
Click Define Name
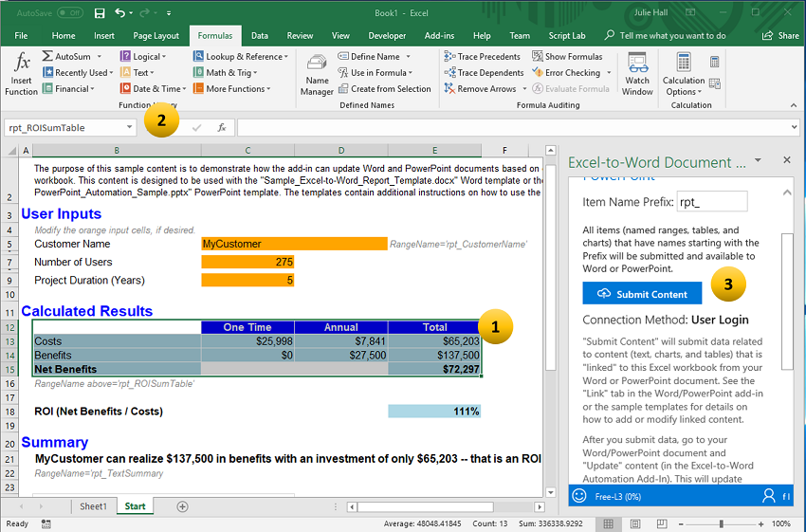[x=370, y=57]
